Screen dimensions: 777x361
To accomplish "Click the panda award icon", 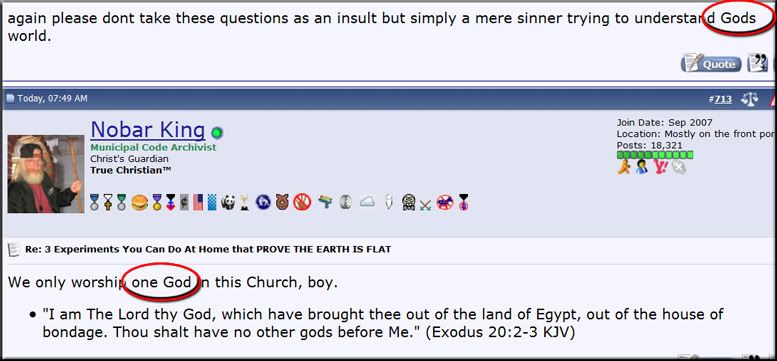I will pyautogui.click(x=228, y=202).
